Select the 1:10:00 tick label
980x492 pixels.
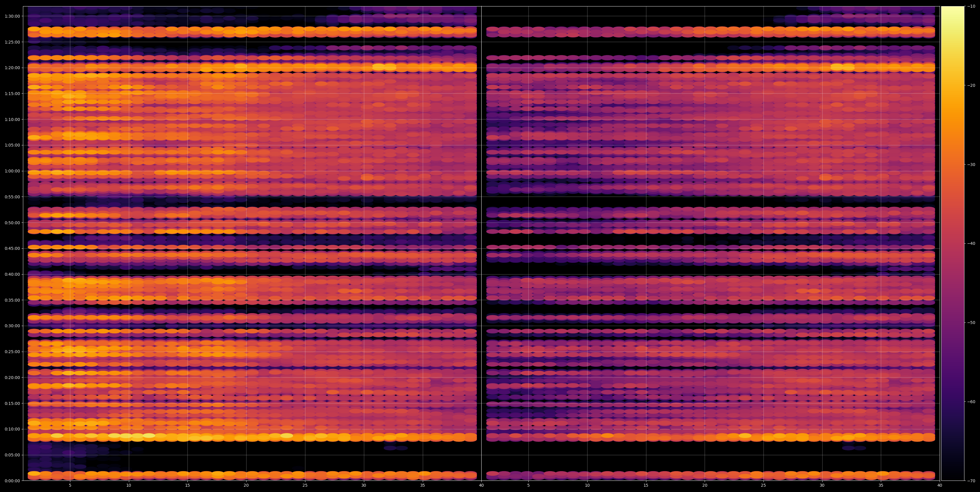tap(13, 119)
